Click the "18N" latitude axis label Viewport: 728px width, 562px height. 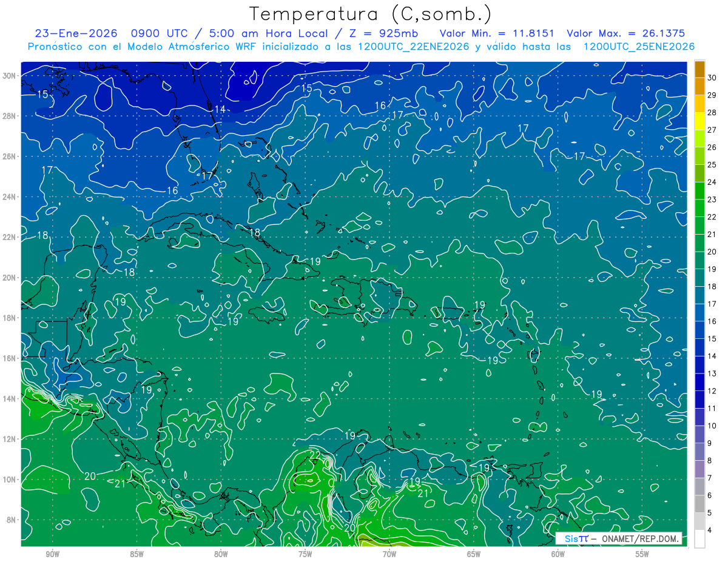(10, 318)
